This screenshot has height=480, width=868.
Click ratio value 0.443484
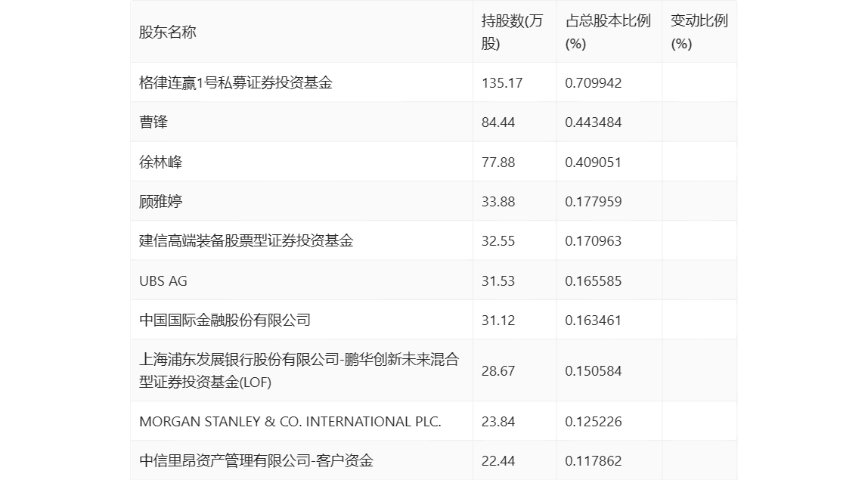point(594,122)
